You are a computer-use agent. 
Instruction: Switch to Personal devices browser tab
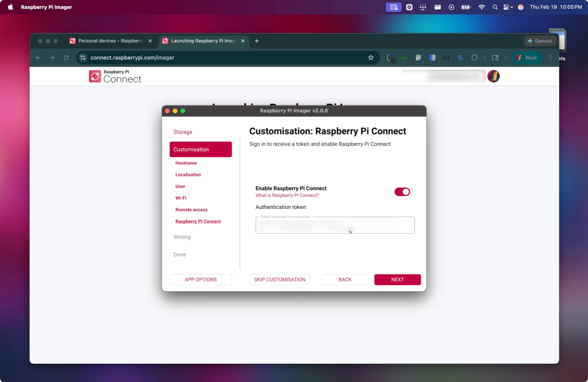tap(110, 41)
